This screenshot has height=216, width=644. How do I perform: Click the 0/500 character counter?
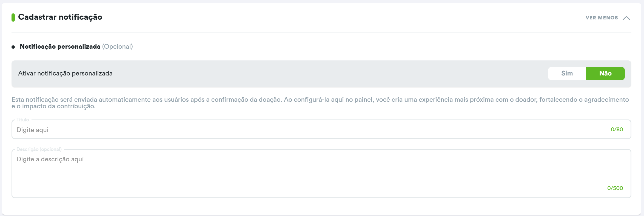pyautogui.click(x=615, y=188)
